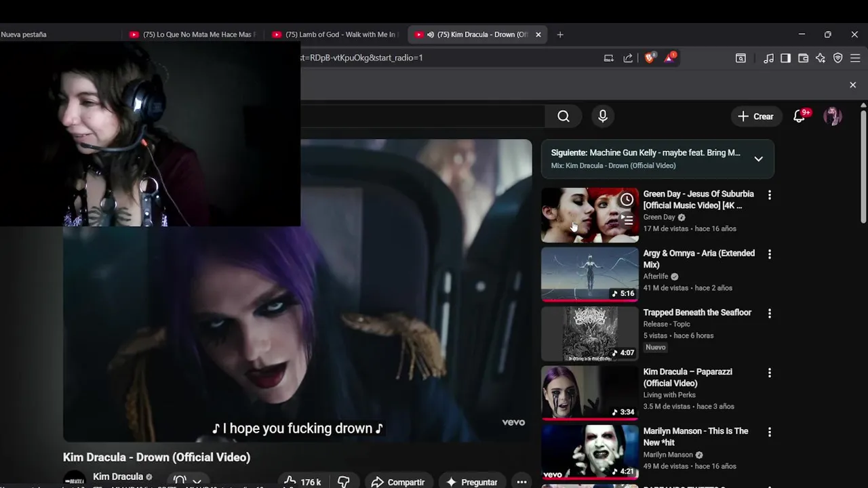Image resolution: width=868 pixels, height=488 pixels.
Task: Click the Argy & Omnya - Aria title
Action: point(698,259)
